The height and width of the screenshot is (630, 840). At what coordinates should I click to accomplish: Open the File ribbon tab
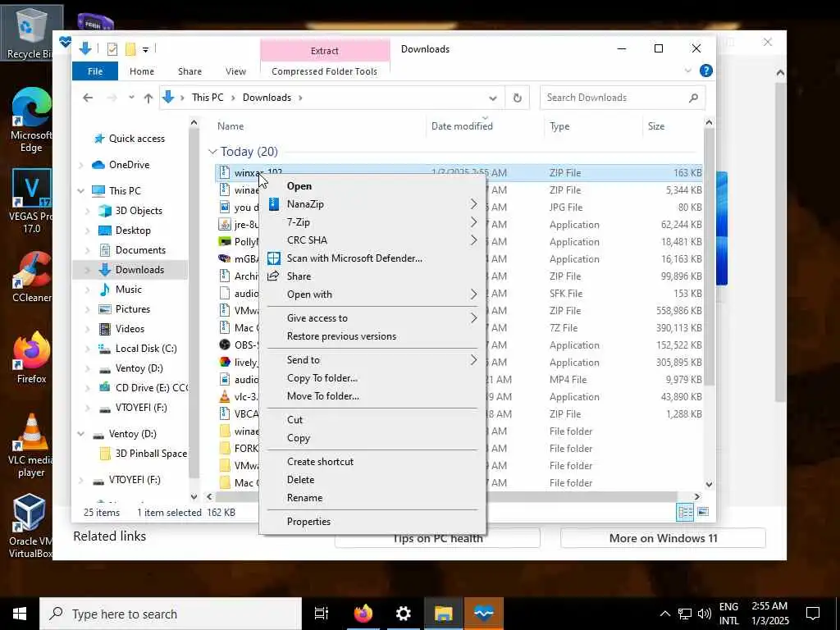click(x=95, y=71)
